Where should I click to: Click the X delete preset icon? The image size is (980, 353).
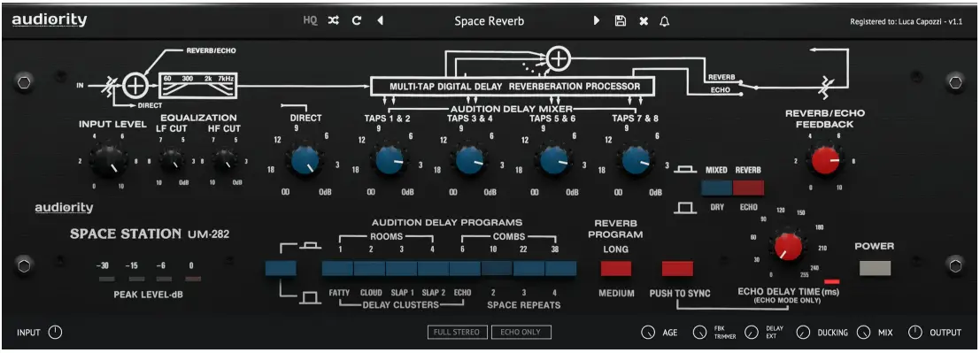(643, 21)
